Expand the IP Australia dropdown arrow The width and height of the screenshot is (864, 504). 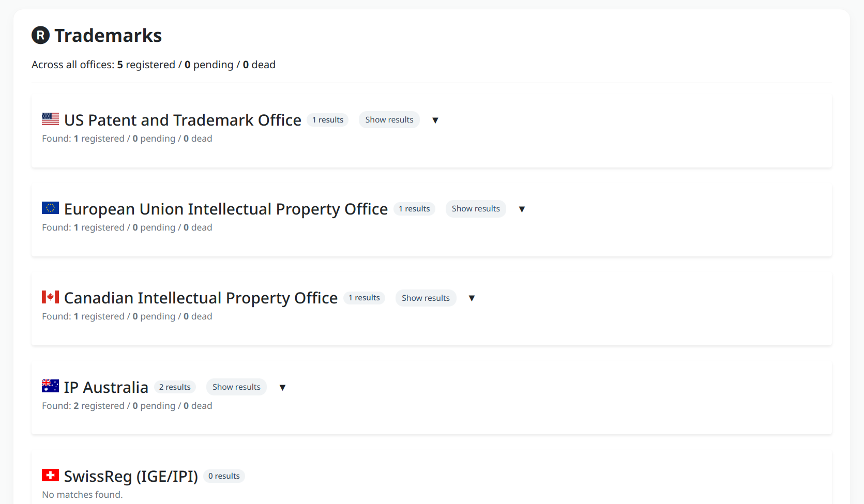[282, 387]
